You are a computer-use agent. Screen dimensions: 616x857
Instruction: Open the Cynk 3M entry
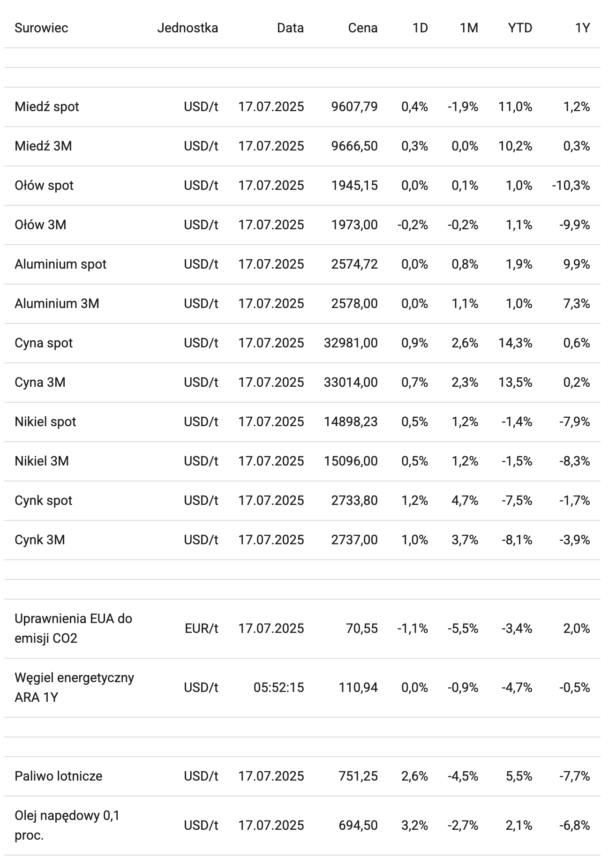coord(40,540)
